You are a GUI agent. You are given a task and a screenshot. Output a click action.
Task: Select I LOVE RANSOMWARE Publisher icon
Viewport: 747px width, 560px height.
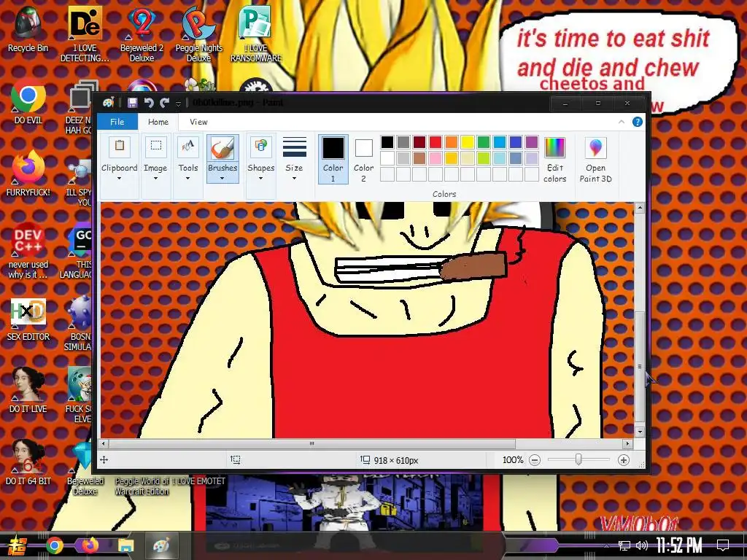256,34
